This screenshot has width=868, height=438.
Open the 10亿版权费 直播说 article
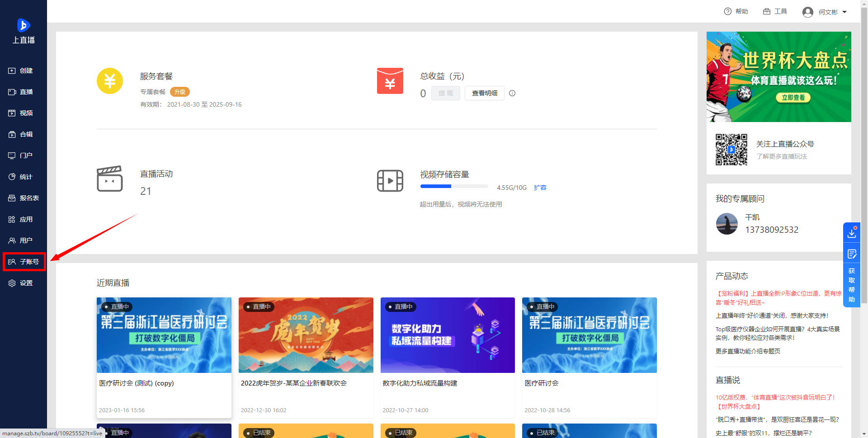coord(776,402)
